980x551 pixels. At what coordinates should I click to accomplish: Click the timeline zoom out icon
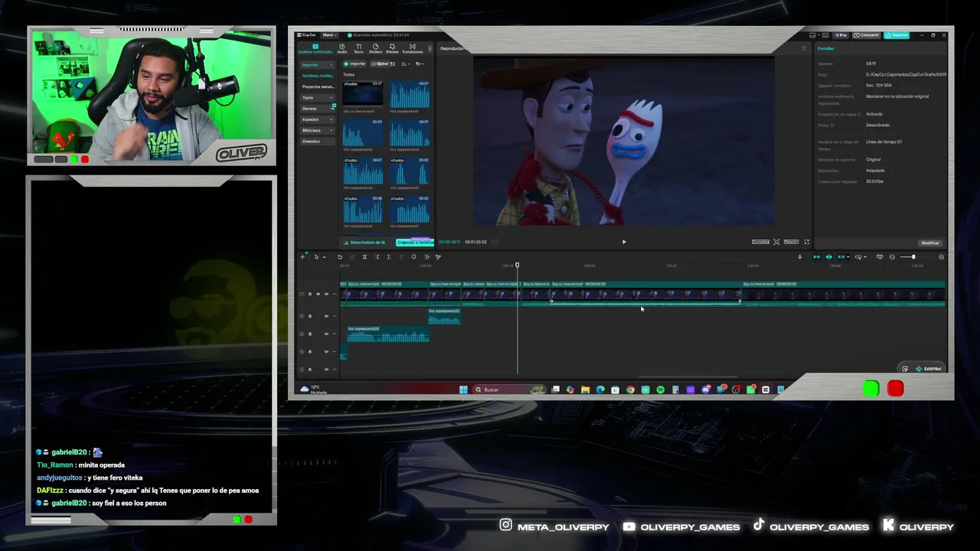coord(892,257)
